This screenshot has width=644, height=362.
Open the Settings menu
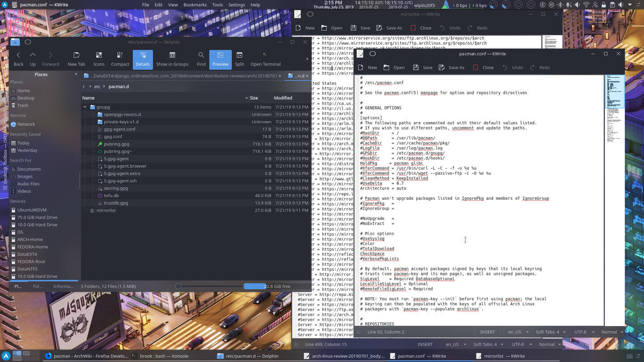coord(237,5)
